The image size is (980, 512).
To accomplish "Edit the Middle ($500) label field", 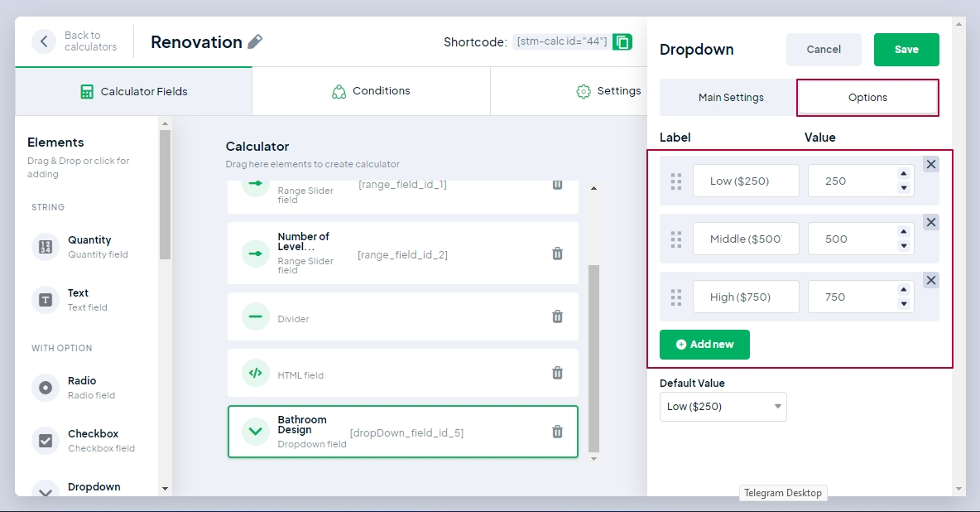I will (746, 239).
